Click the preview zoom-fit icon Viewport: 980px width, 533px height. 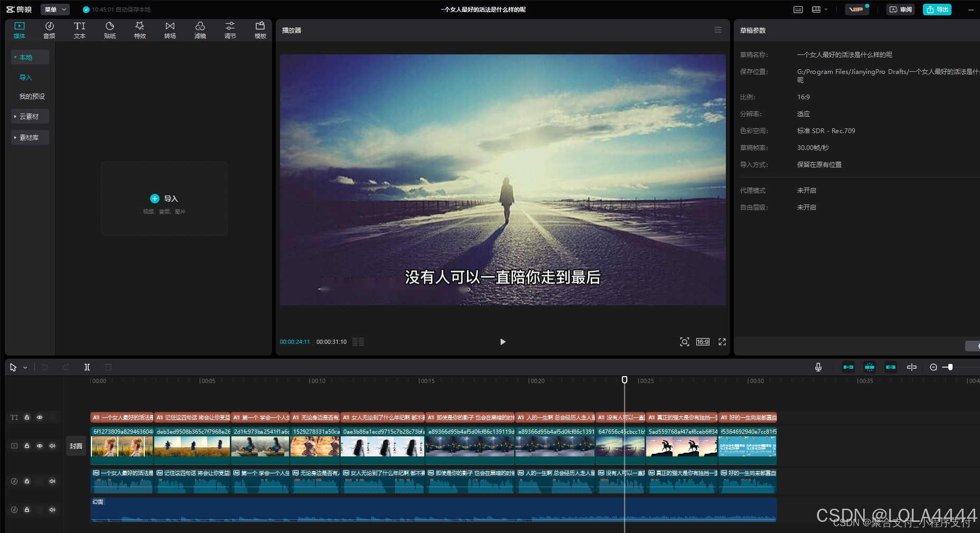[685, 342]
